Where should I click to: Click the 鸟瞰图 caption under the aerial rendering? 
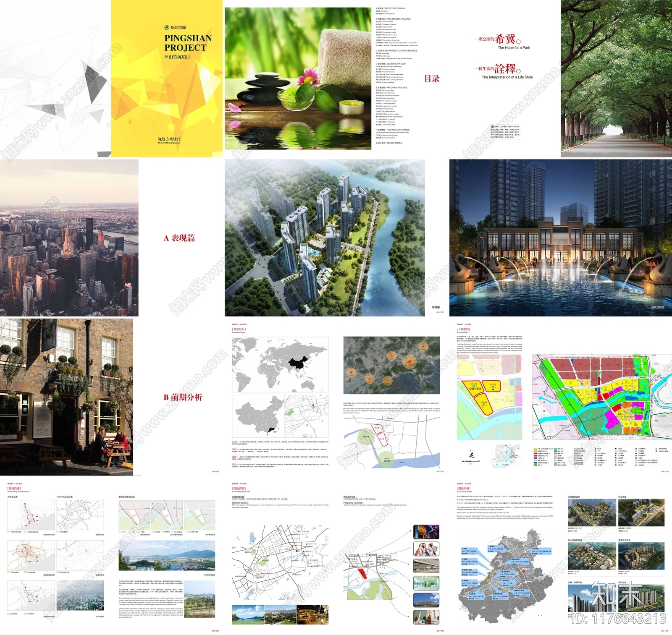pos(436,308)
